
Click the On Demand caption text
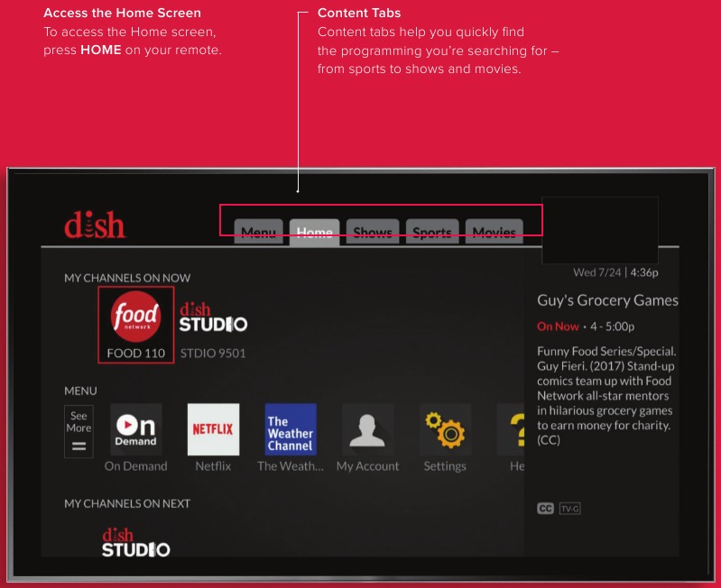pos(135,466)
